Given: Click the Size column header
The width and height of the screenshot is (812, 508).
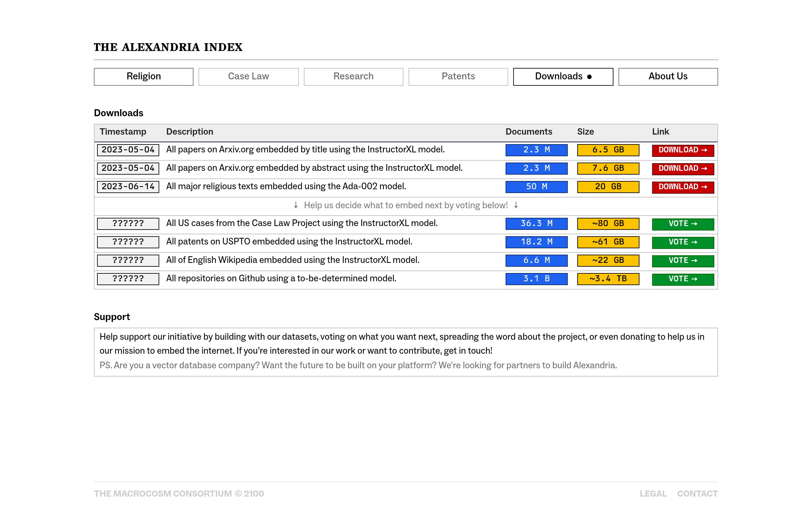Looking at the screenshot, I should point(586,132).
